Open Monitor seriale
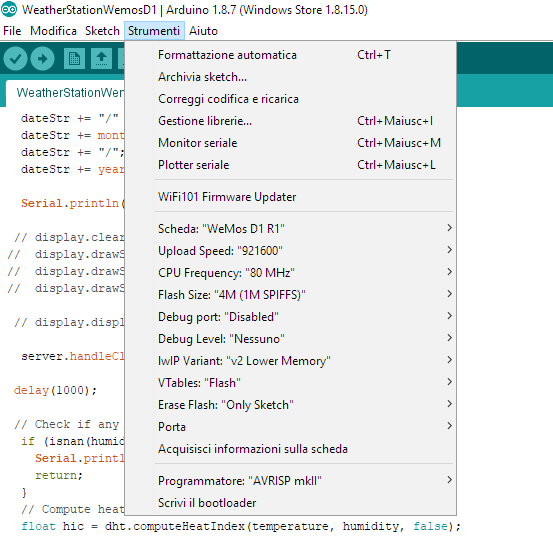This screenshot has height=547, width=553. coord(291,143)
